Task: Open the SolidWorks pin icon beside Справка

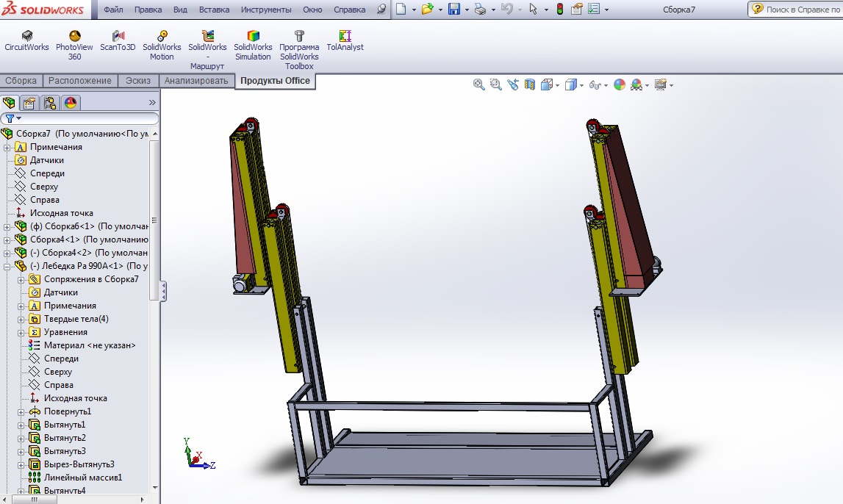Action: [x=381, y=9]
